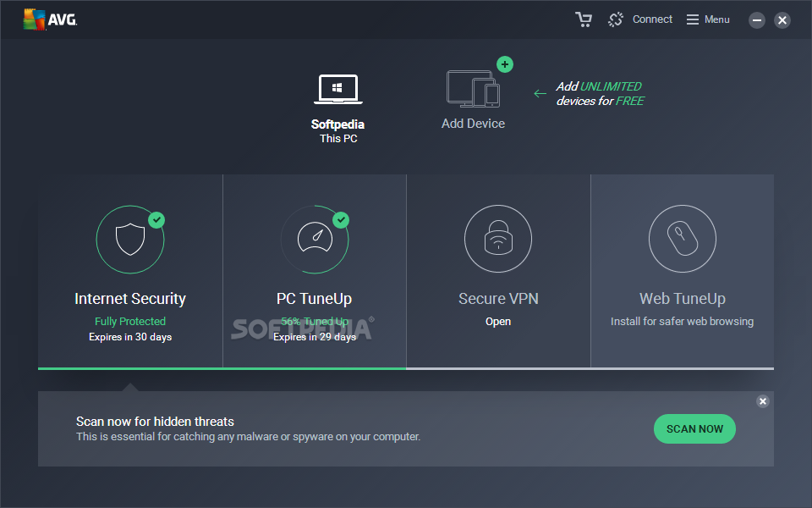Click the Add Device monitors icon

(x=473, y=89)
